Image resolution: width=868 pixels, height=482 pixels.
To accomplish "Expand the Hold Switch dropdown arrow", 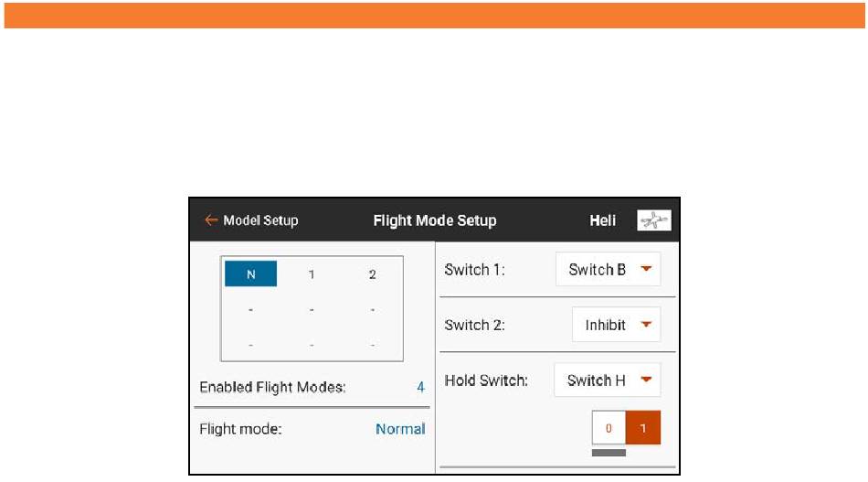I will [x=646, y=380].
